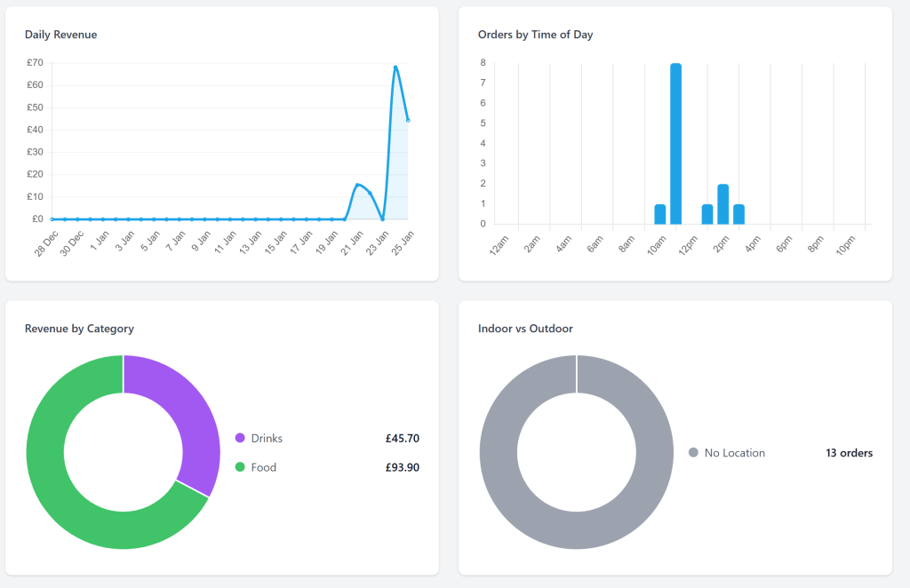Select the 2pm bar with two orders
Screen dimensions: 910x588
(722, 204)
